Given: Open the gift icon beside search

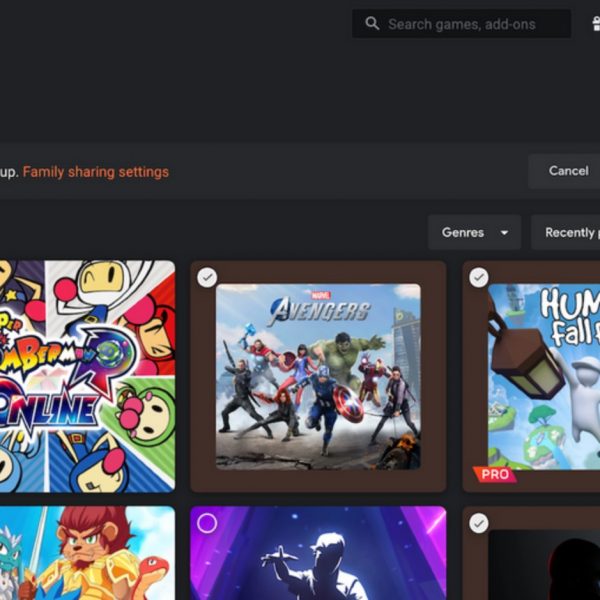Looking at the screenshot, I should point(596,24).
